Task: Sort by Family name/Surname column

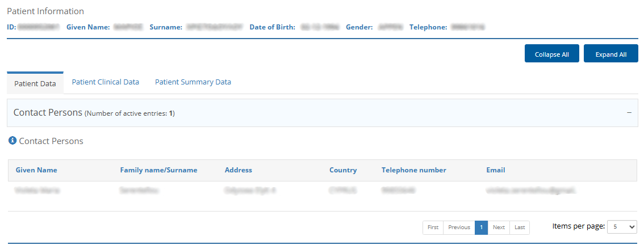Action: (x=158, y=170)
